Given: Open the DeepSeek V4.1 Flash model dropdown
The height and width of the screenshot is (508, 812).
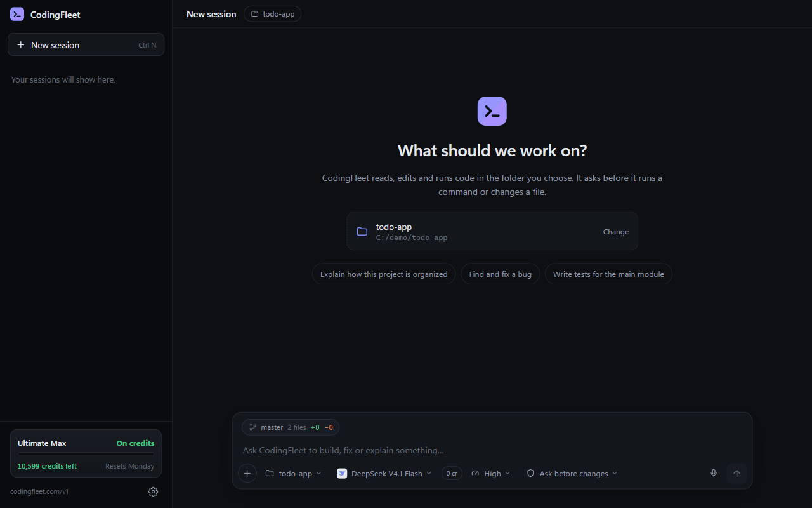Looking at the screenshot, I should [384, 473].
